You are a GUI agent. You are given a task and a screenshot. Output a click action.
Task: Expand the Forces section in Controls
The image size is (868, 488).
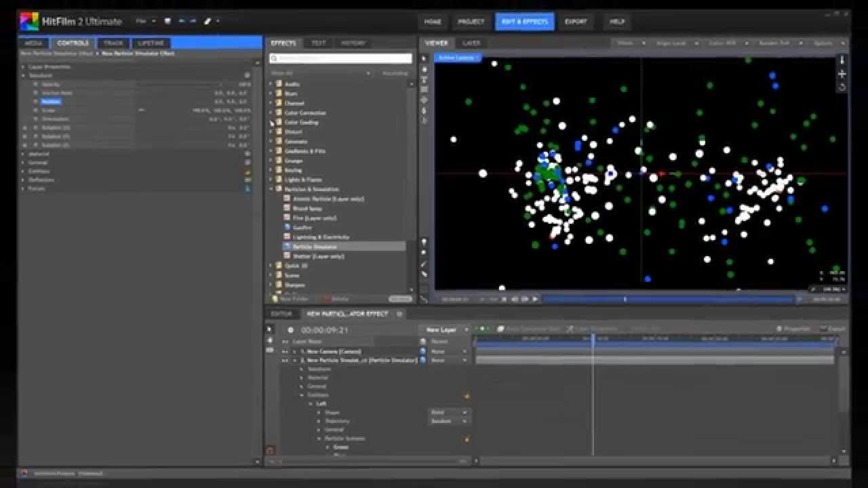tap(23, 188)
